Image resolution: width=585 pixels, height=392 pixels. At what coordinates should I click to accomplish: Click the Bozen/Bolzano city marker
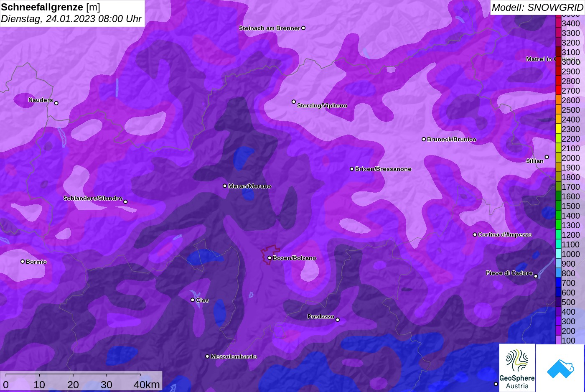(x=270, y=258)
